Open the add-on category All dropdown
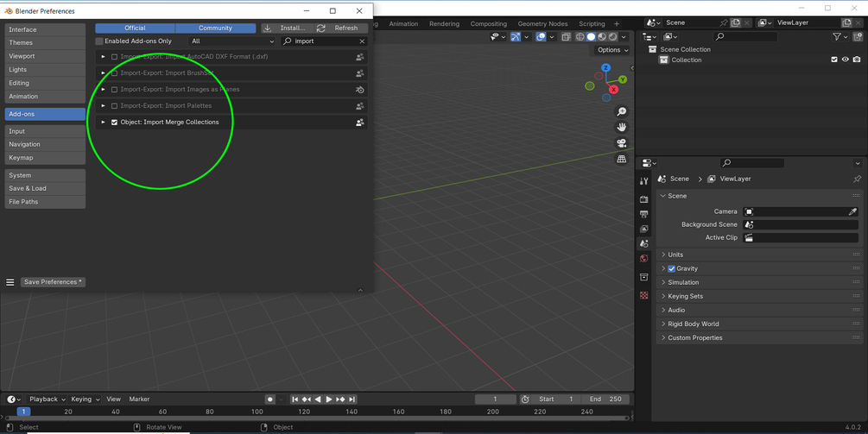 click(x=232, y=41)
